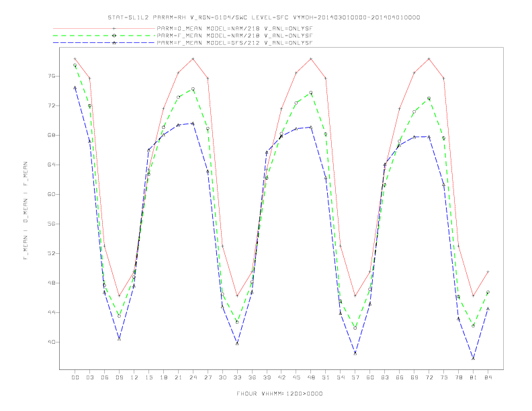Click x-axis hour label 18
This screenshot has height=411, width=532.
(x=163, y=377)
